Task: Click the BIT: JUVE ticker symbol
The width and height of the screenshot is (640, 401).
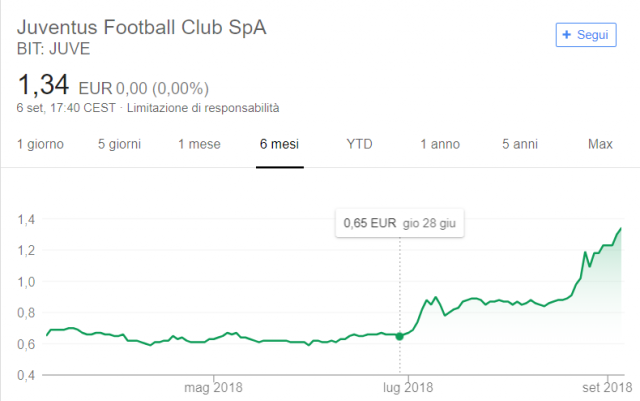Action: [x=53, y=49]
